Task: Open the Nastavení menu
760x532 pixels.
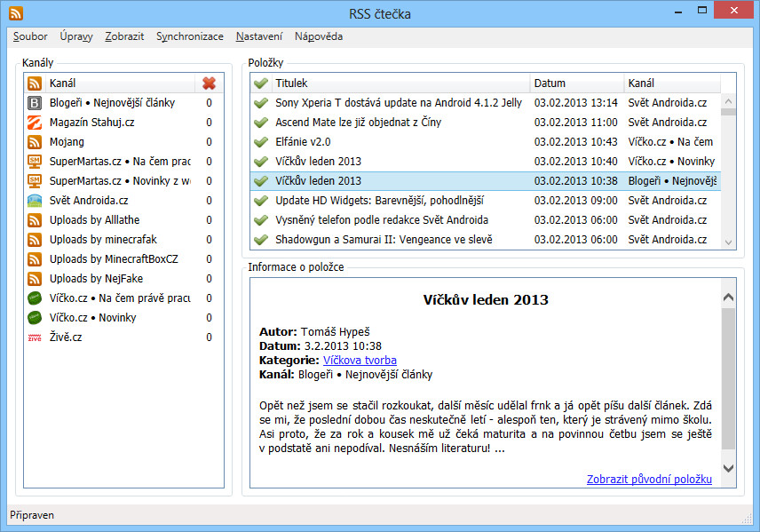Action: point(259,36)
